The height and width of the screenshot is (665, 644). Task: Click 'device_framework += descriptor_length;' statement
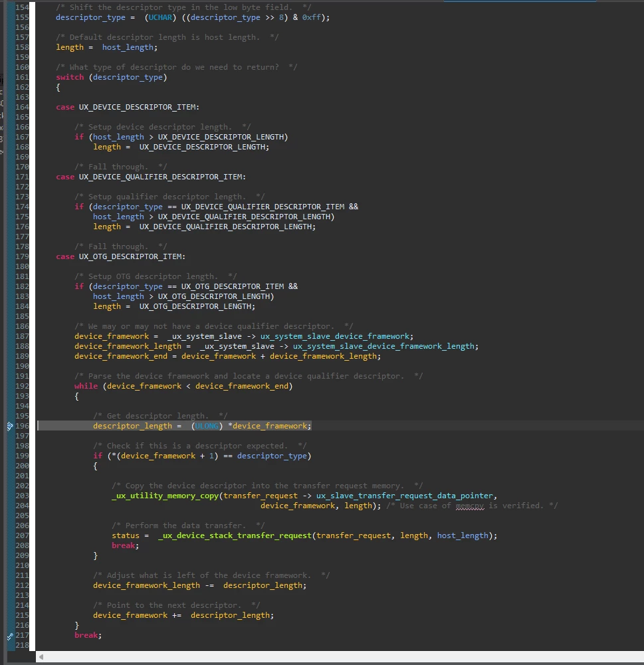click(183, 615)
